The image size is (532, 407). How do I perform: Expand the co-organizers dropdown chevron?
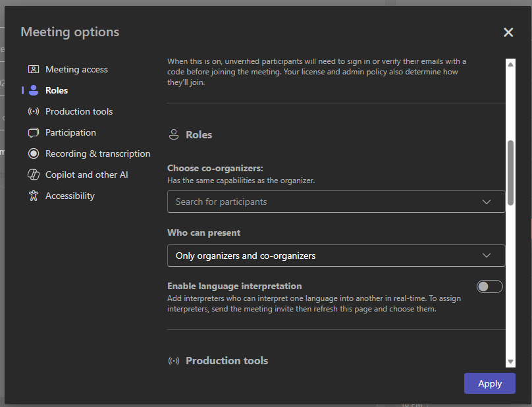[x=487, y=202]
